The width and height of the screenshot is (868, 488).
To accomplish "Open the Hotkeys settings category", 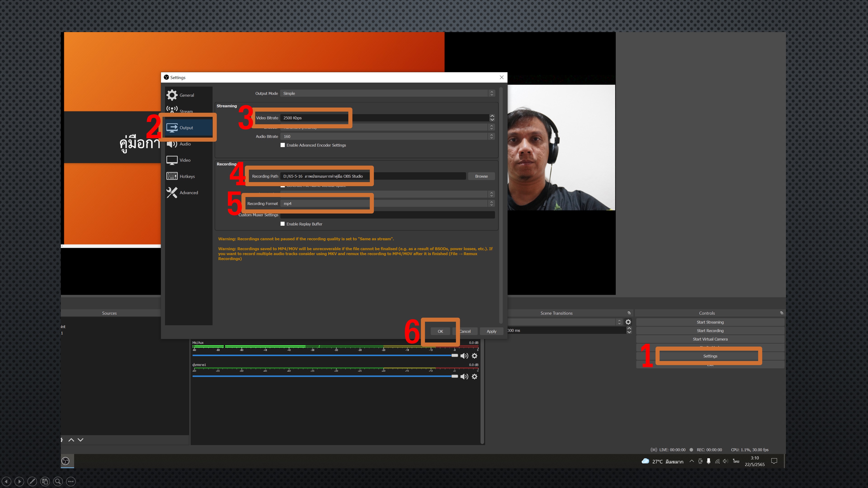I will (x=188, y=176).
